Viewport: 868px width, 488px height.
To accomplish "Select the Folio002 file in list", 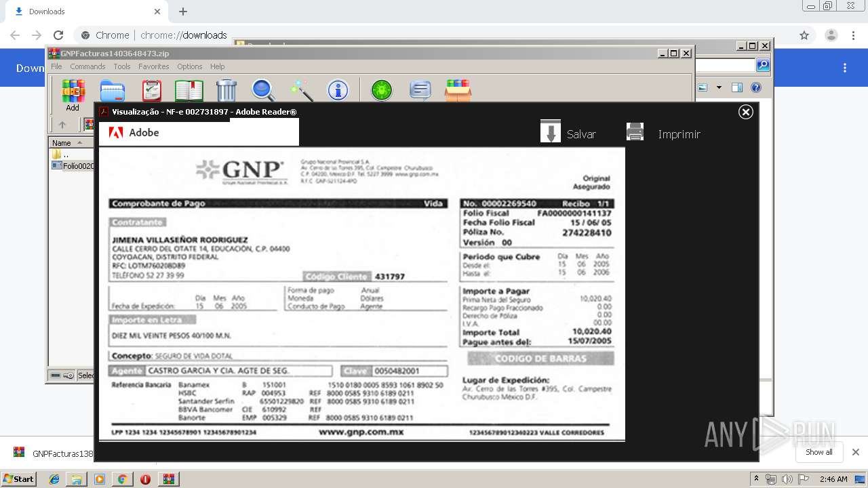I will point(73,165).
